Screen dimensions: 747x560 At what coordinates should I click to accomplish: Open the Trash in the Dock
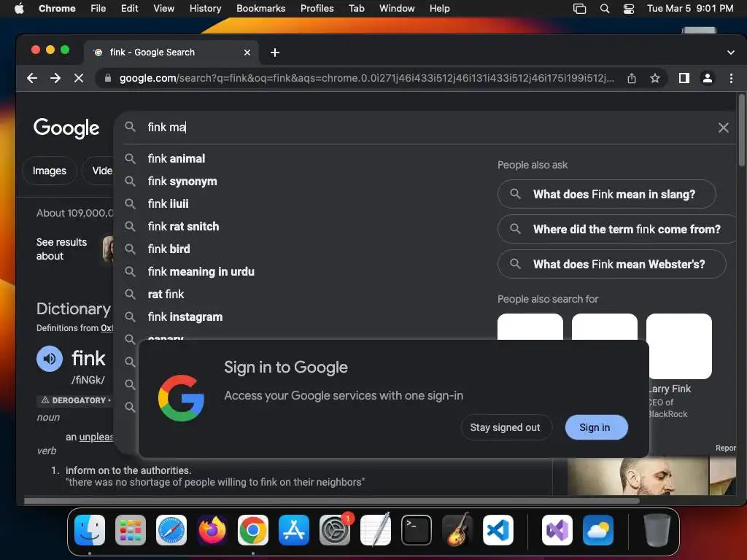tap(657, 530)
